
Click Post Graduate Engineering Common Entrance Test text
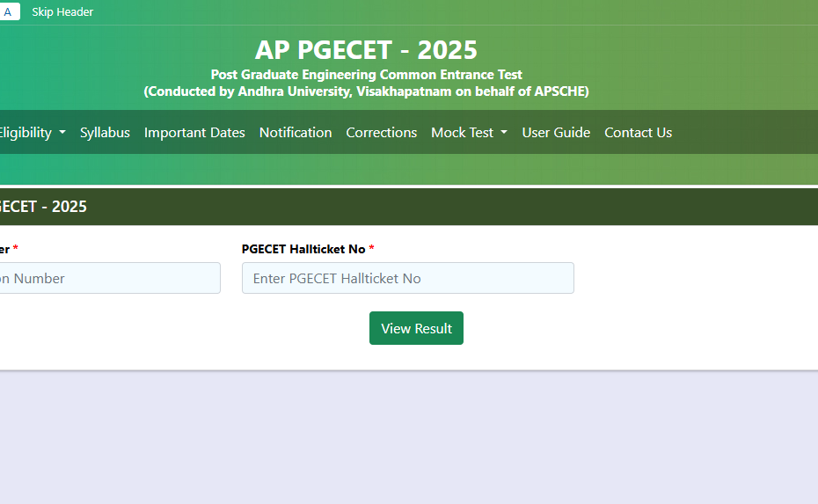366,75
